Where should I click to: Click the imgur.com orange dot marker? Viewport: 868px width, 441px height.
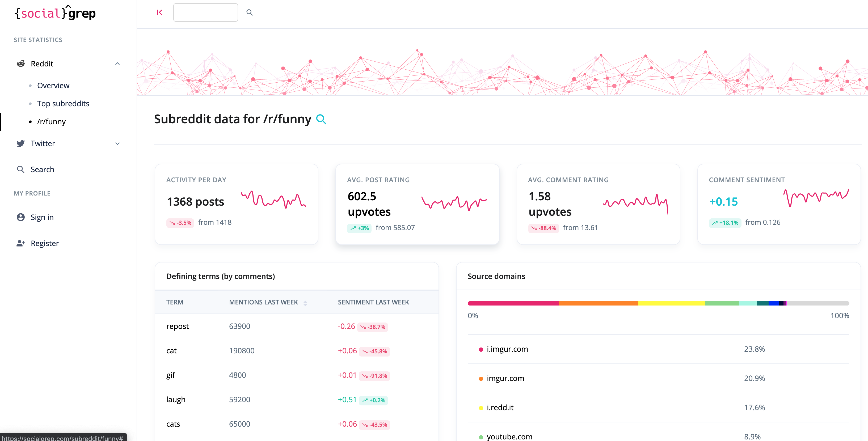[481, 378]
